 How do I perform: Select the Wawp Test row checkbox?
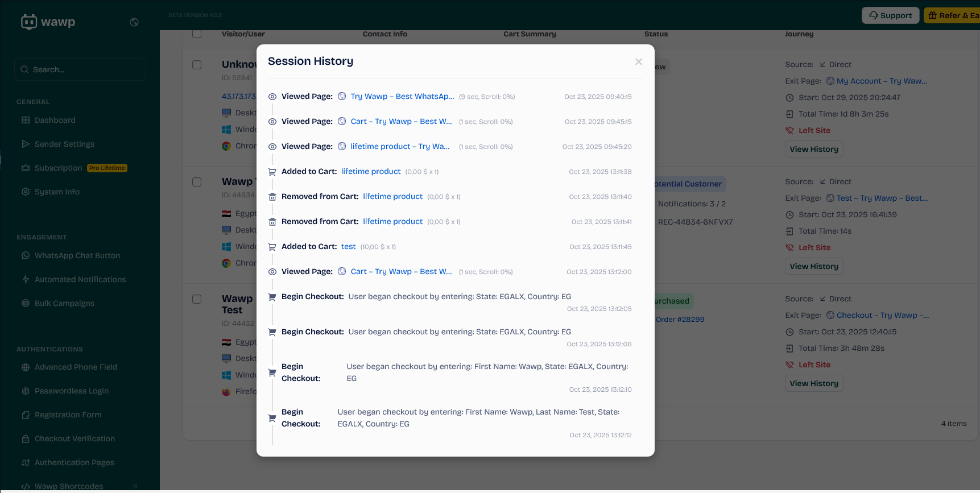tap(197, 299)
